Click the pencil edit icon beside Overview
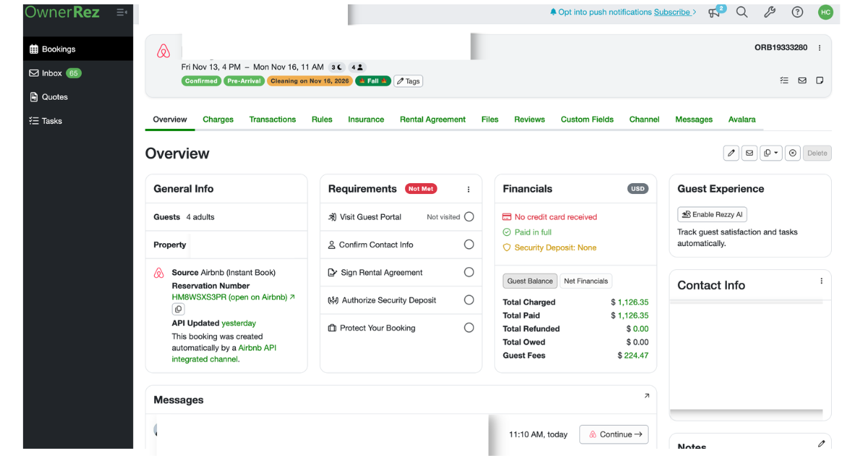 731,153
